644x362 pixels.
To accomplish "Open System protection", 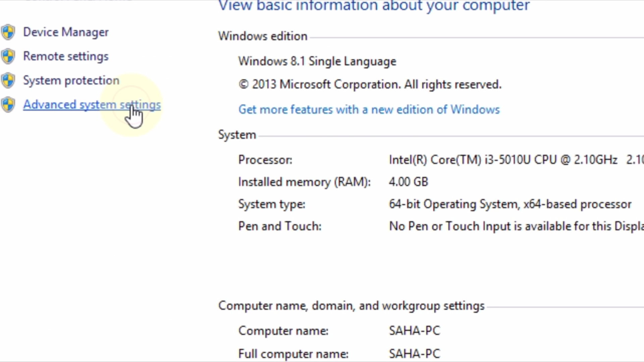I will click(x=71, y=80).
